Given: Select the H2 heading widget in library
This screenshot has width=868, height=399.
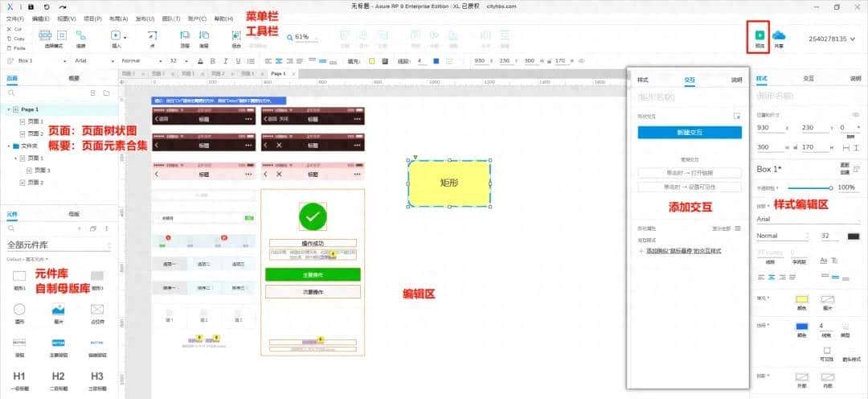Looking at the screenshot, I should [58, 380].
